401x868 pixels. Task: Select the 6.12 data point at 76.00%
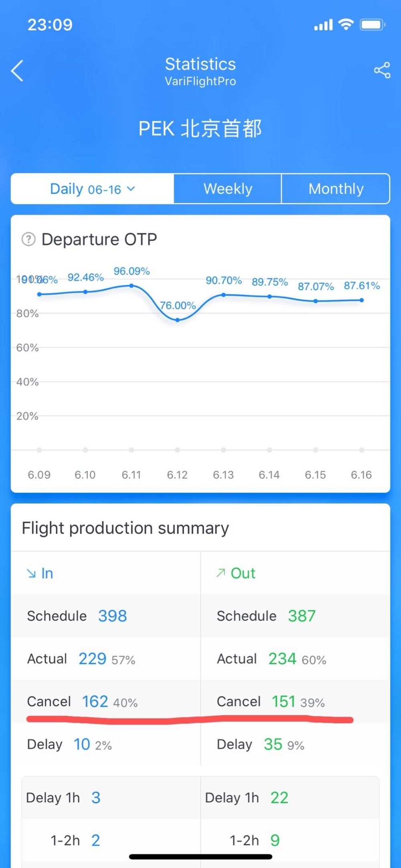coord(177,320)
